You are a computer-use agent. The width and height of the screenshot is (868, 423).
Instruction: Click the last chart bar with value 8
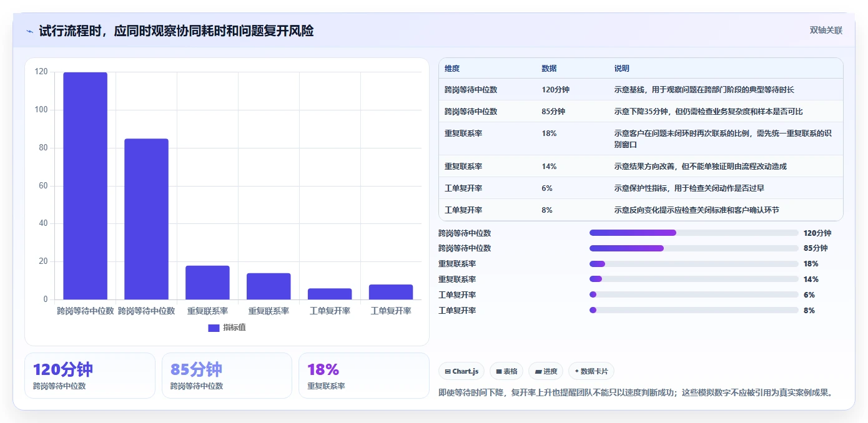click(391, 292)
